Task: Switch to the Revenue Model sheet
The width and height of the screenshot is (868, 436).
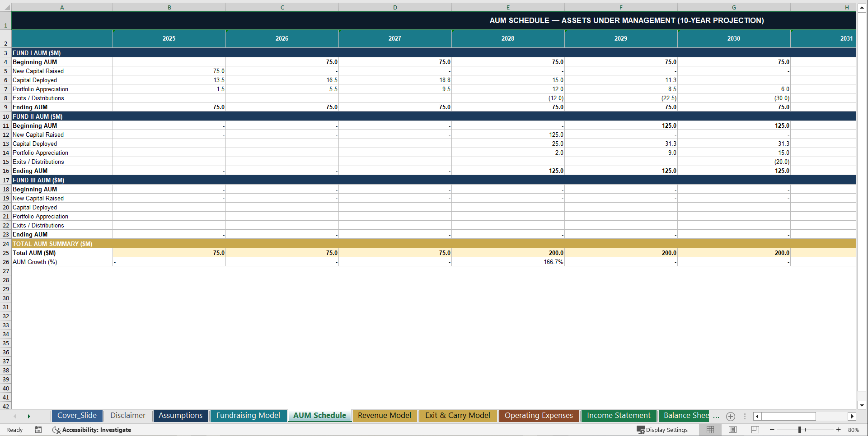Action: (x=385, y=416)
